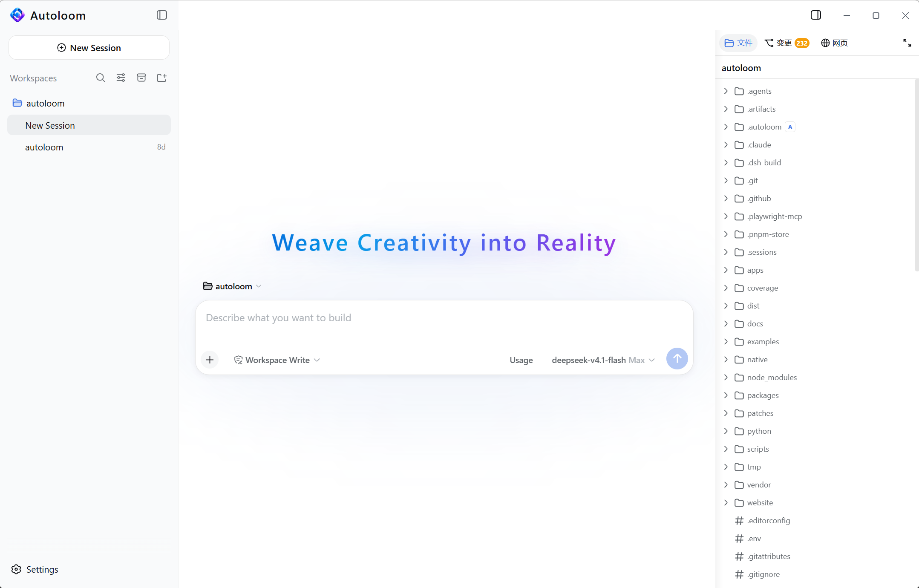Switch to the 变更 changes tab
Screen dimensions: 919x588
(786, 43)
